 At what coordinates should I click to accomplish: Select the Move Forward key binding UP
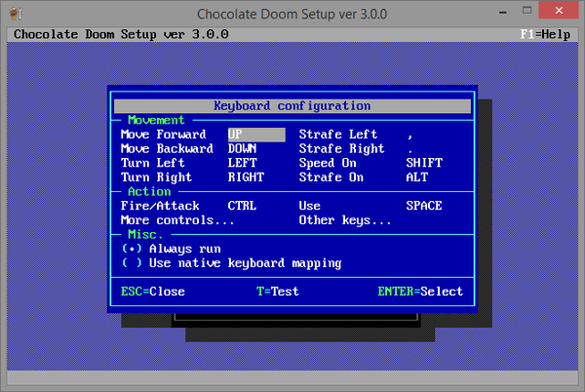(x=256, y=135)
